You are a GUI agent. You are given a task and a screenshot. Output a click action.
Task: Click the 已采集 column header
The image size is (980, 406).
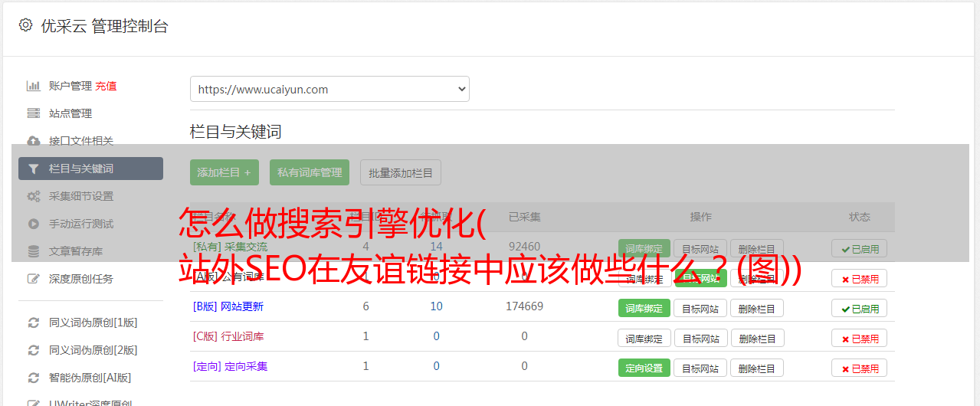[x=524, y=217]
